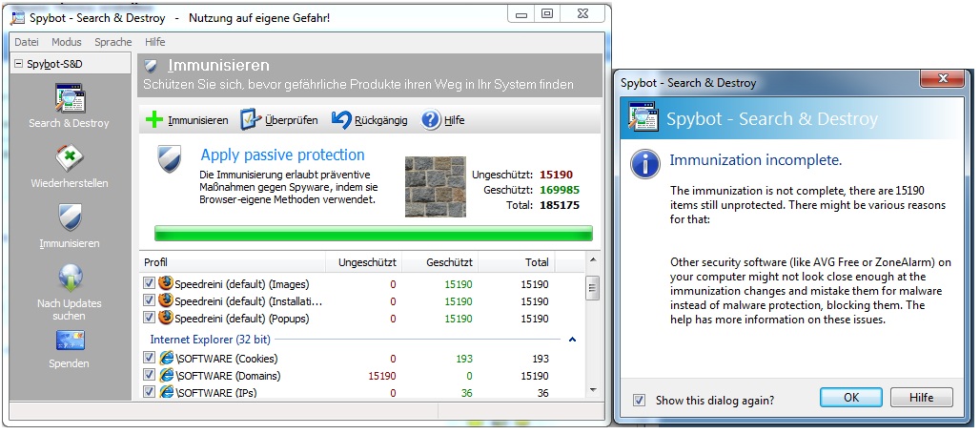Uncheck Speedreini (default) (Popups) checkbox
Viewport: 980px width, 434px height.
point(149,318)
